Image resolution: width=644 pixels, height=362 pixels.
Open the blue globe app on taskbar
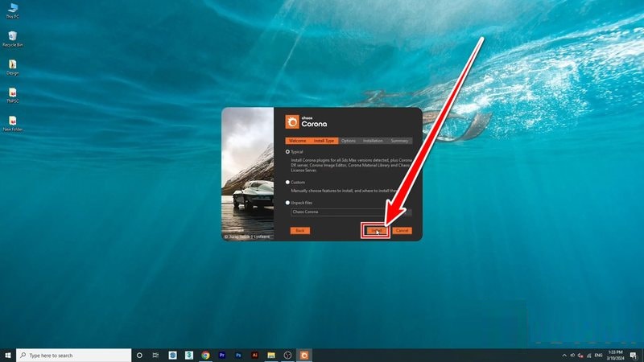(172, 356)
